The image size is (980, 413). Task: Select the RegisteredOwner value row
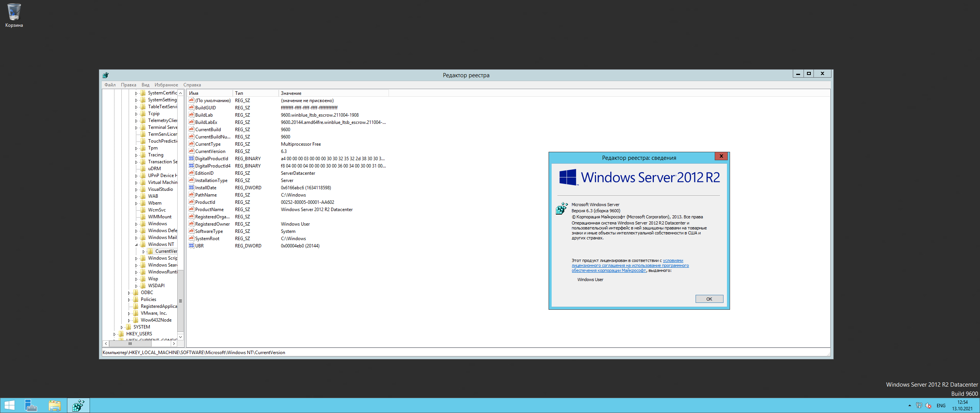(287, 224)
